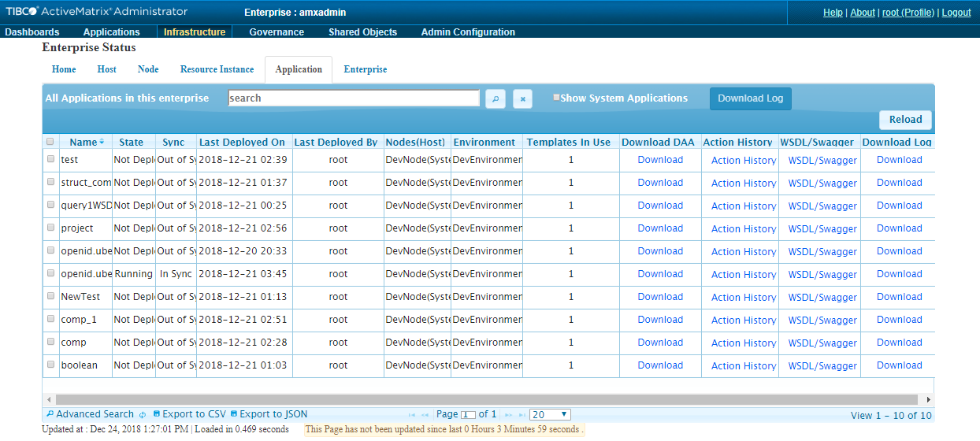Open the Applications menu
This screenshot has width=980, height=441.
coord(112,32)
